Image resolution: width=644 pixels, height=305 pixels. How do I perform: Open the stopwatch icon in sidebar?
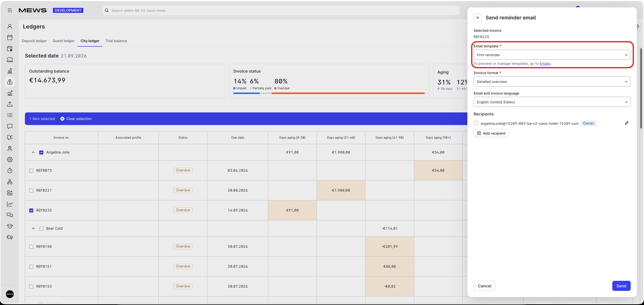10,171
